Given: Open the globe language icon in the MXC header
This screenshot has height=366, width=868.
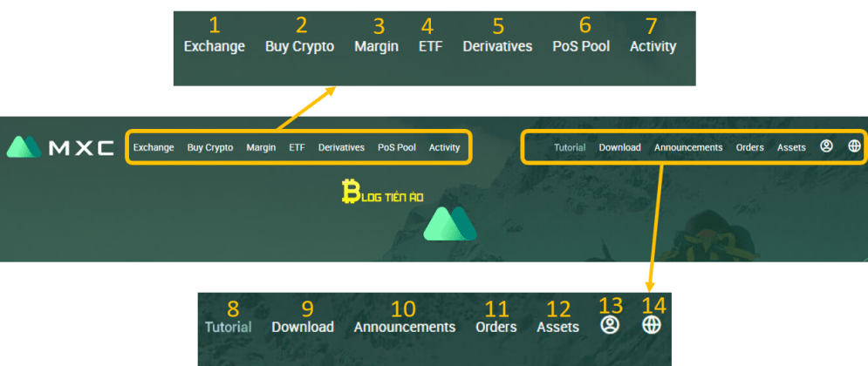Looking at the screenshot, I should click(854, 146).
